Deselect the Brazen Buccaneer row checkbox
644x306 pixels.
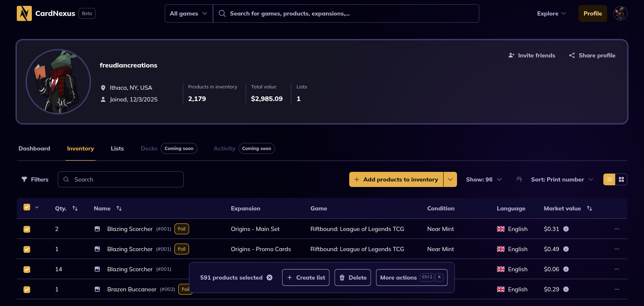pos(27,289)
